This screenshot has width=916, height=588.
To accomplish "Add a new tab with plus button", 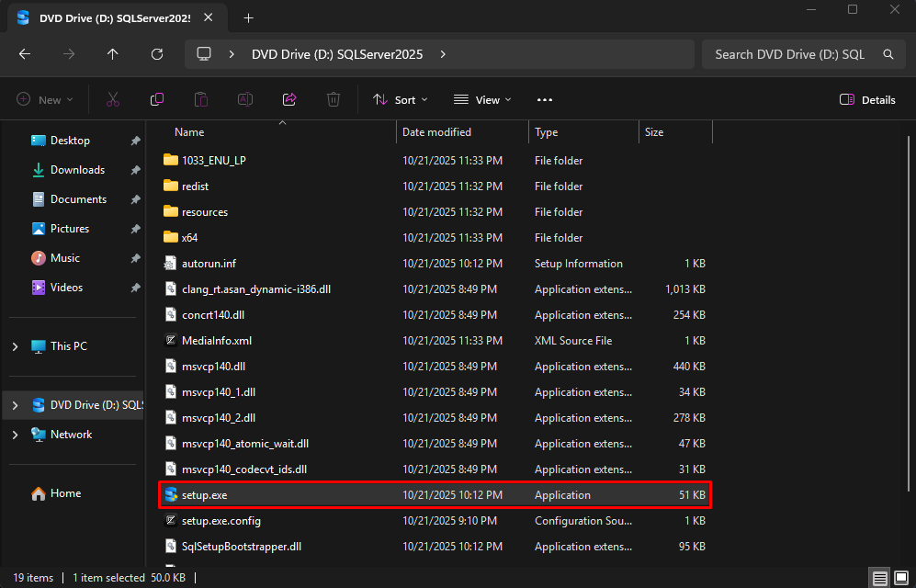I will pyautogui.click(x=248, y=18).
